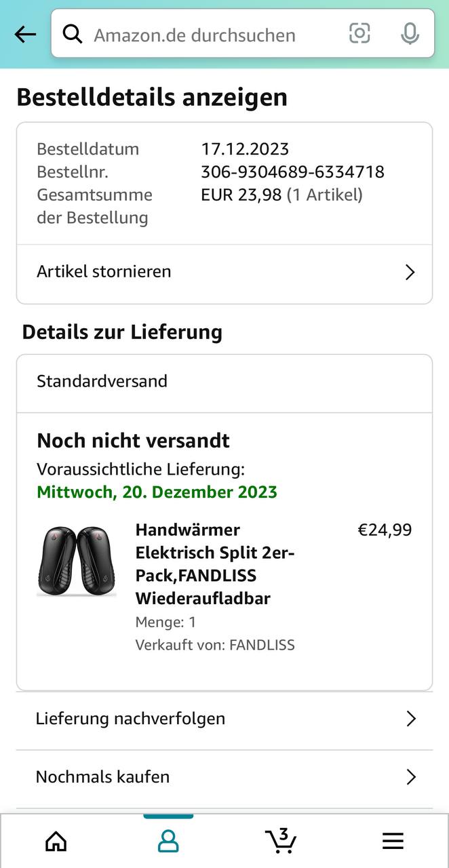Tap the search magnifier icon
This screenshot has height=868, width=449.
click(x=73, y=34)
